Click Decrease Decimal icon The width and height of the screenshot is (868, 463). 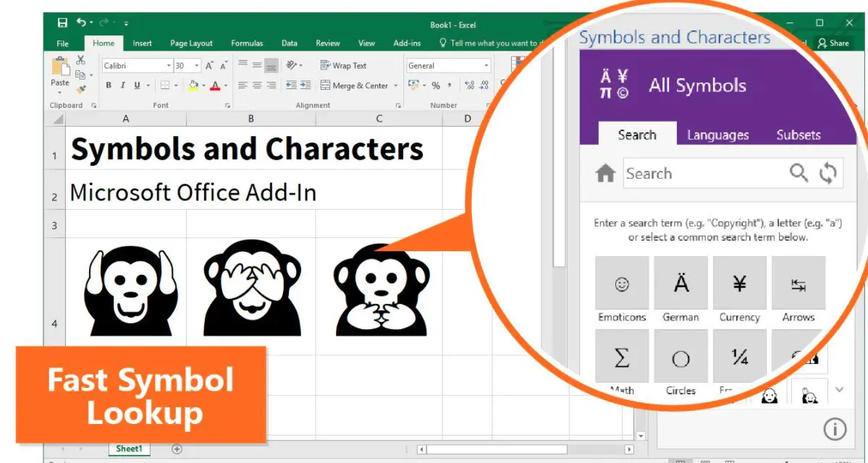pos(484,85)
